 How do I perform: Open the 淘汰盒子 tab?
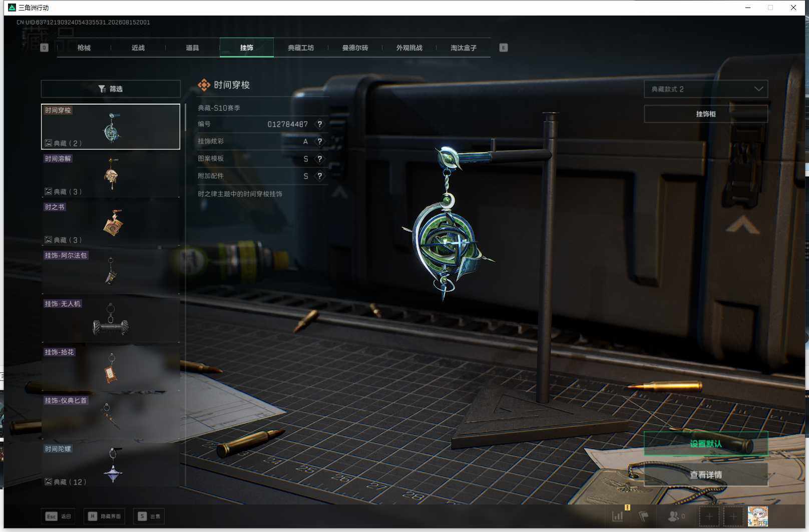(x=463, y=48)
